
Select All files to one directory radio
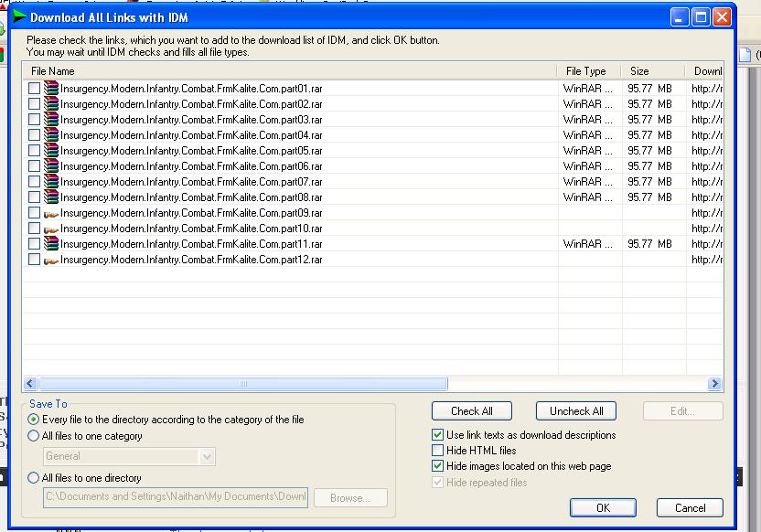(34, 478)
